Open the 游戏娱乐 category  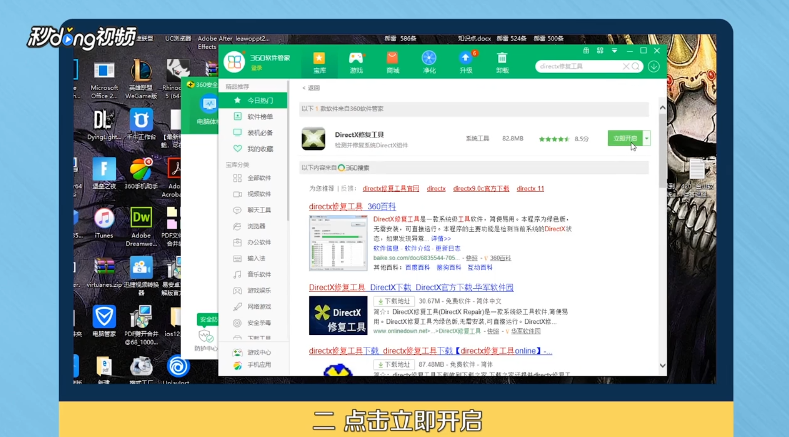point(254,290)
